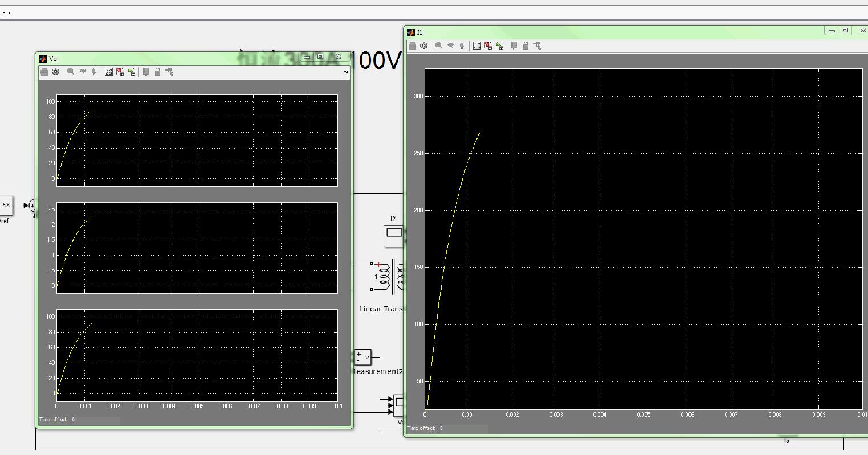Click the Print icon in I1 scope toolbar
This screenshot has height=455, width=868.
click(x=412, y=46)
